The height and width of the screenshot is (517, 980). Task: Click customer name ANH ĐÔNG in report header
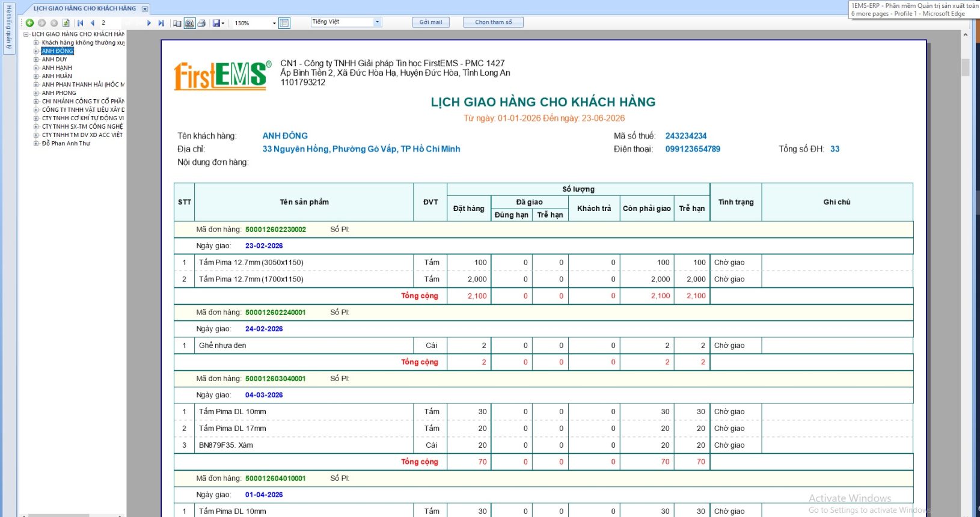point(285,136)
